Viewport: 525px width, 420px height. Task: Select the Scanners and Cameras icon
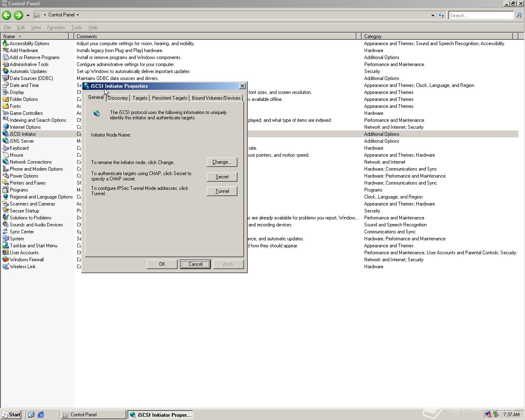[x=5, y=204]
